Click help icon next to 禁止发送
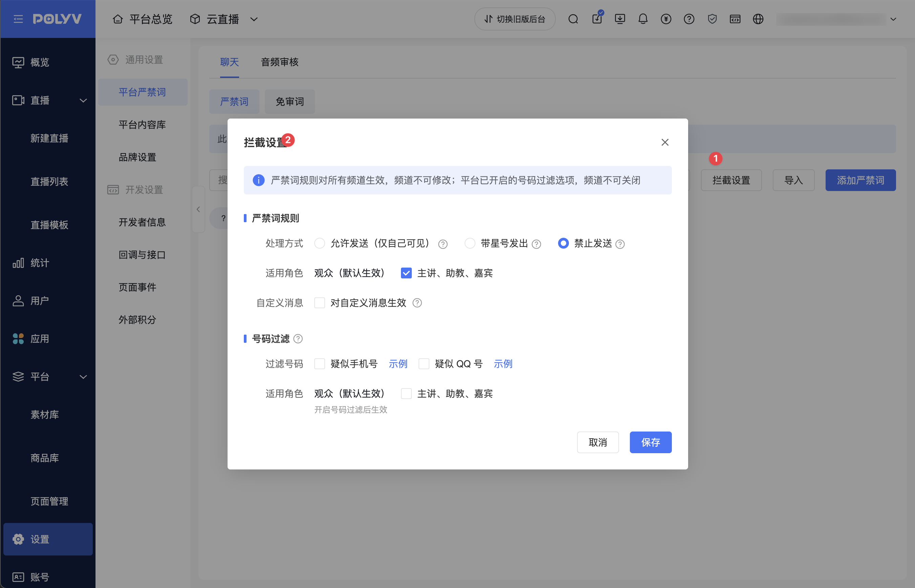Viewport: 915px width, 588px height. 620,244
